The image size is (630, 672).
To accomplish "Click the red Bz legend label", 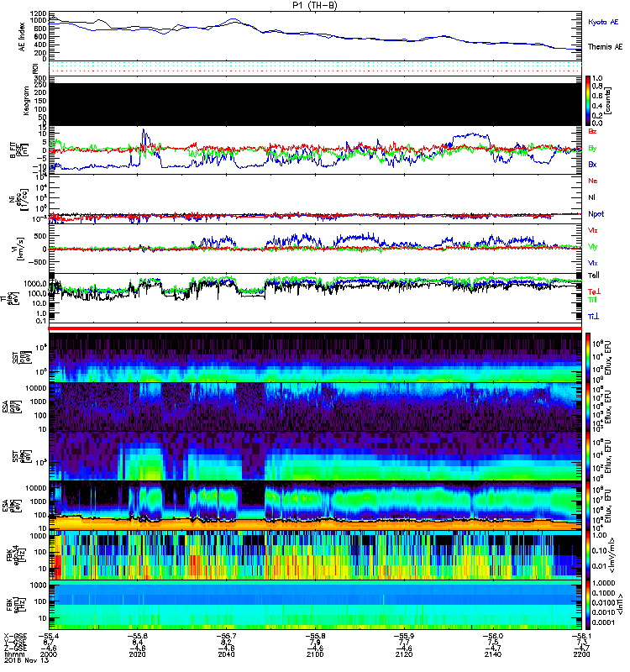I will (592, 131).
